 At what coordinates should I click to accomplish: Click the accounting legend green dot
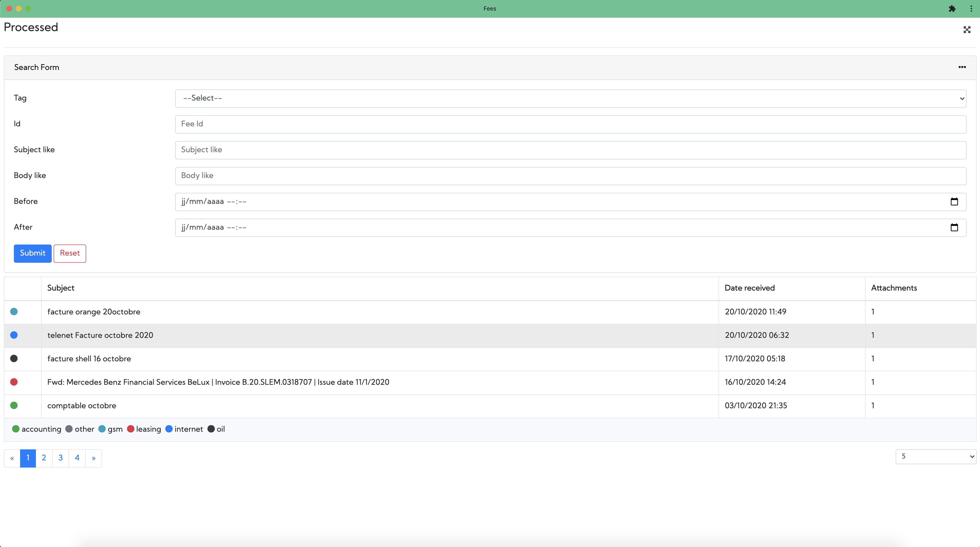16,429
